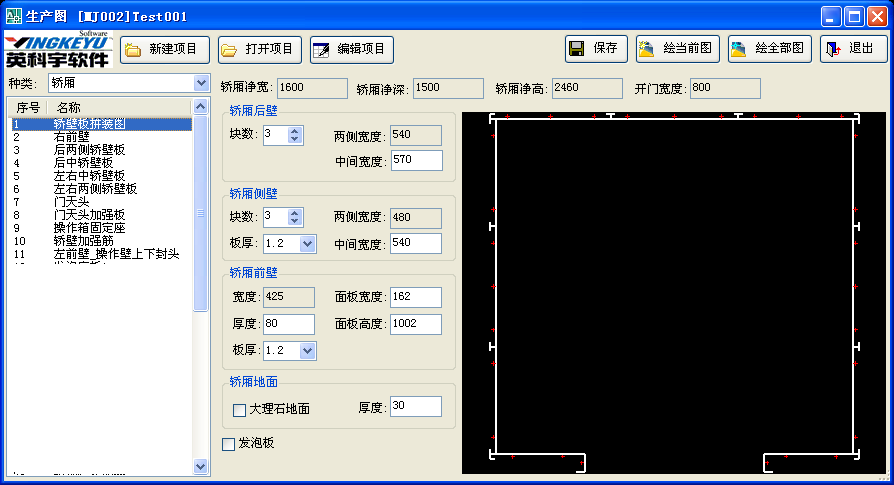
Task: Click the app icon in the title bar
Action: pos(13,17)
